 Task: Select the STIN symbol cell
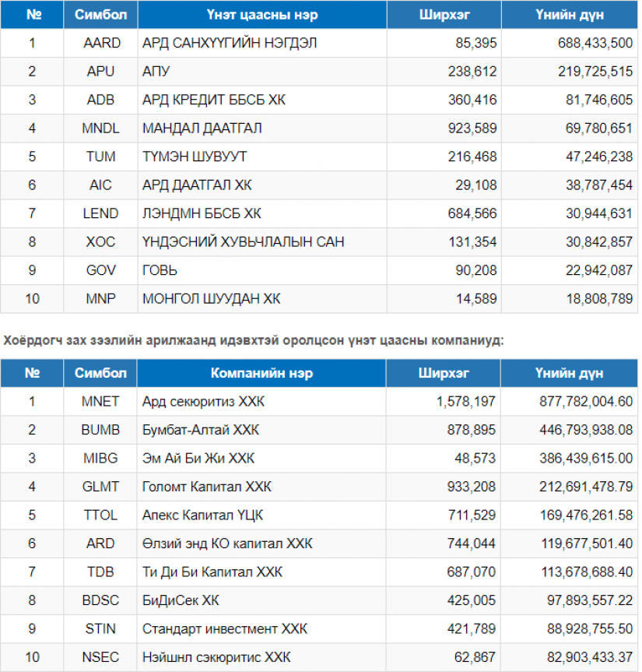point(100,628)
